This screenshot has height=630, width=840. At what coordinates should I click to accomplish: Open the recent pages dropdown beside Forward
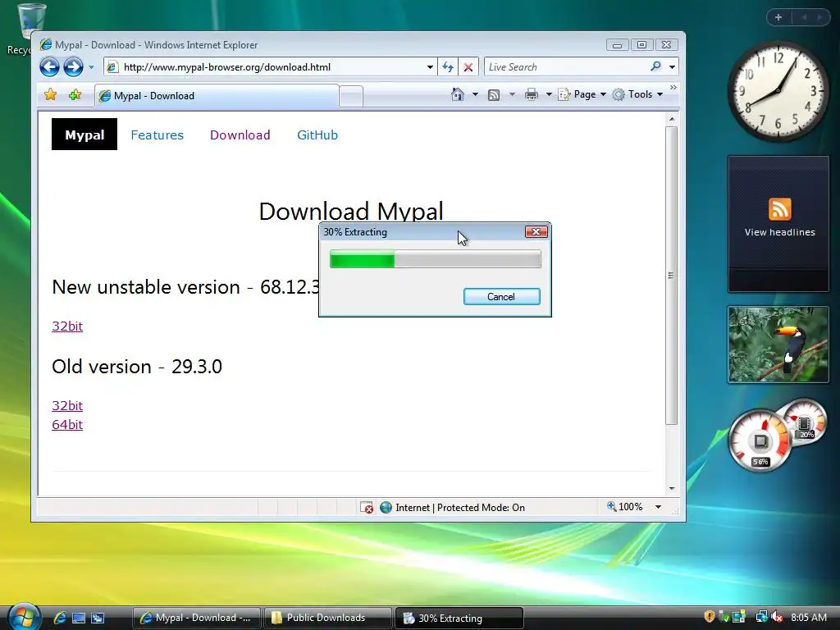coord(91,67)
